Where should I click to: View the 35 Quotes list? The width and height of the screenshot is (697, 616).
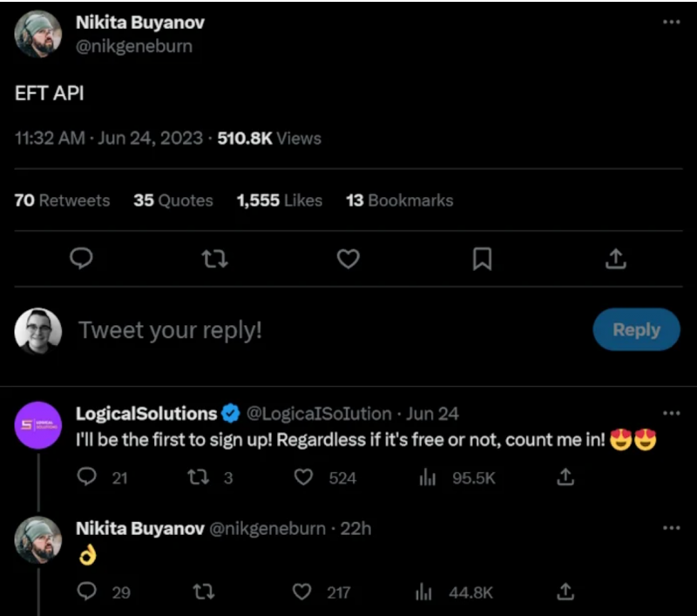(x=173, y=200)
